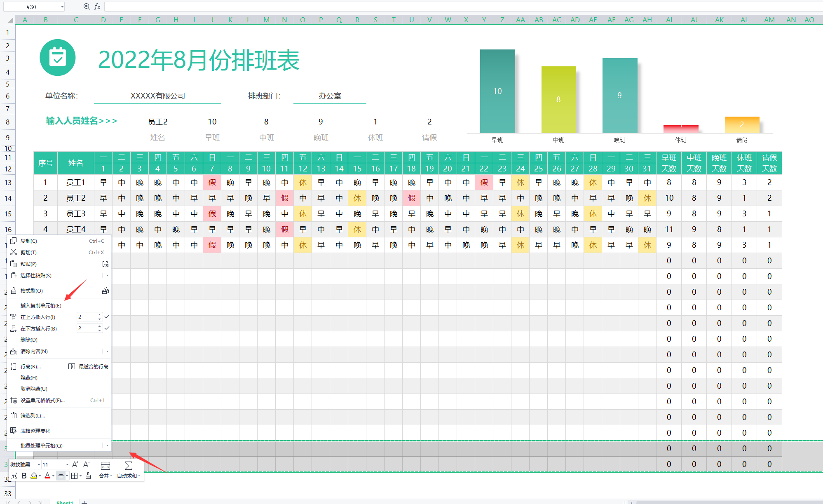This screenshot has height=504, width=823.
Task: Open alignment options dropdown arrow
Action: point(67,476)
